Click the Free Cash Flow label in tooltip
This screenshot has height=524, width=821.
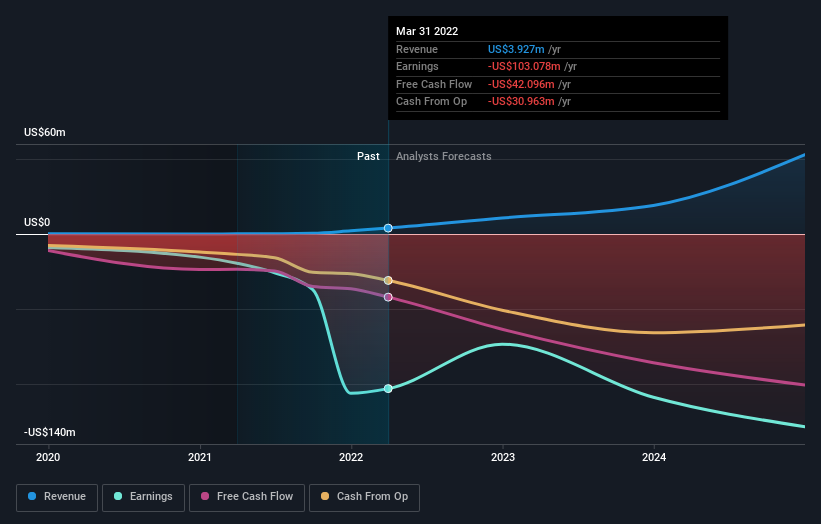[434, 84]
